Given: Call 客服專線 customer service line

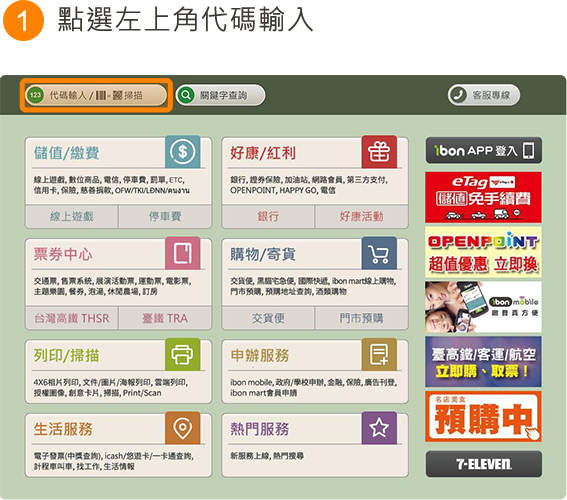Looking at the screenshot, I should [484, 95].
